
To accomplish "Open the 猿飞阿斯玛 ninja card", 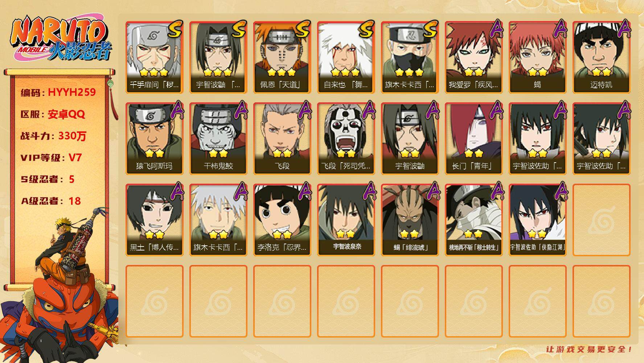I will click(154, 139).
